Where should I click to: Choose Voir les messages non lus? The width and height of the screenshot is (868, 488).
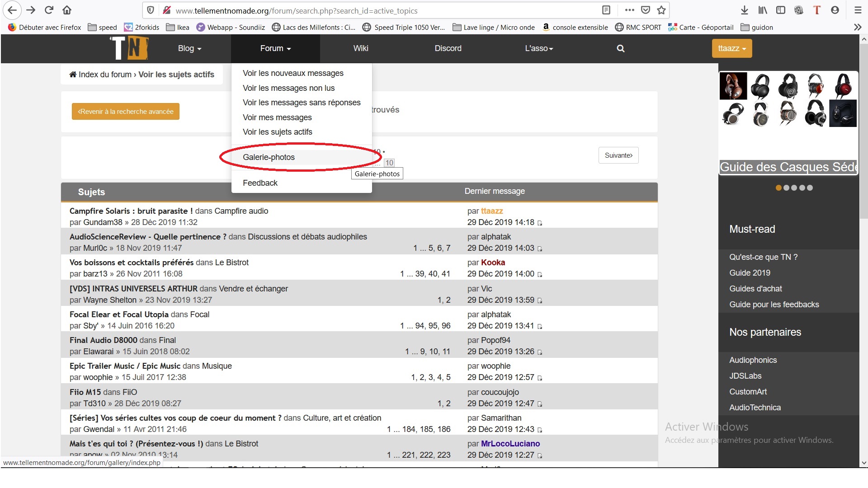click(x=288, y=88)
